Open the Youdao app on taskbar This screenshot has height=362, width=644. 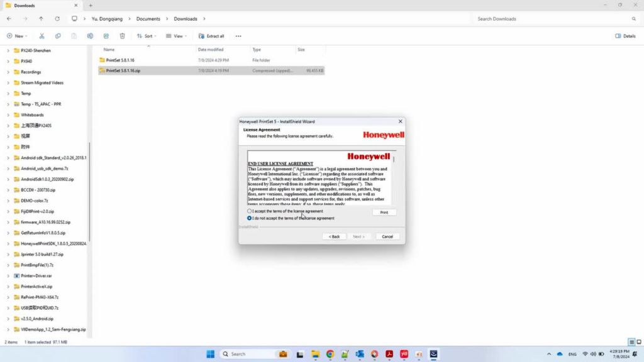tap(404, 354)
